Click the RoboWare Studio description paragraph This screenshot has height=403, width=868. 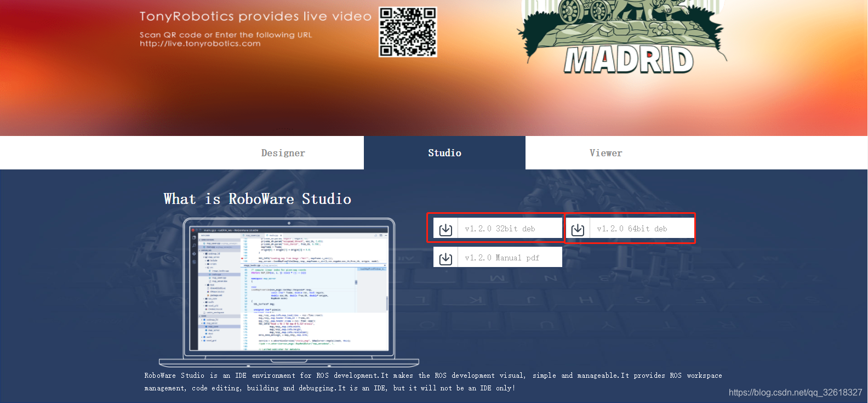click(x=433, y=382)
